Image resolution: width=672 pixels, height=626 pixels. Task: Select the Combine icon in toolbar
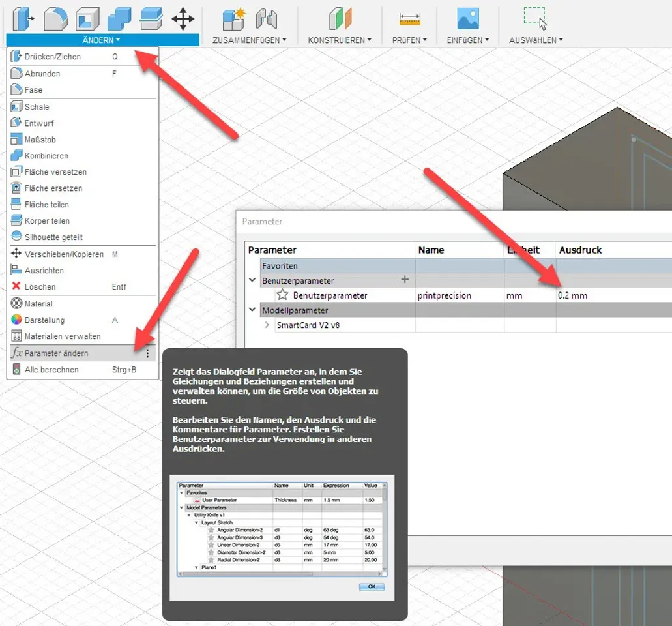pos(119,18)
